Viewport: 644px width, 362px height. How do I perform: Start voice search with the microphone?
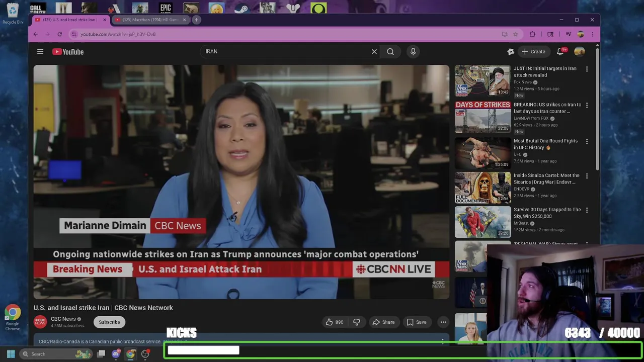coord(413,51)
